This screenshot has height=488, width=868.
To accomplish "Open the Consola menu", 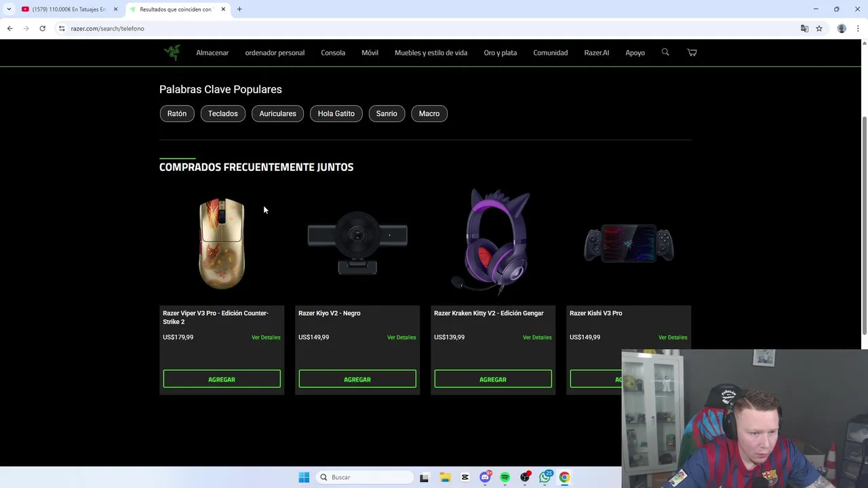I will (333, 53).
